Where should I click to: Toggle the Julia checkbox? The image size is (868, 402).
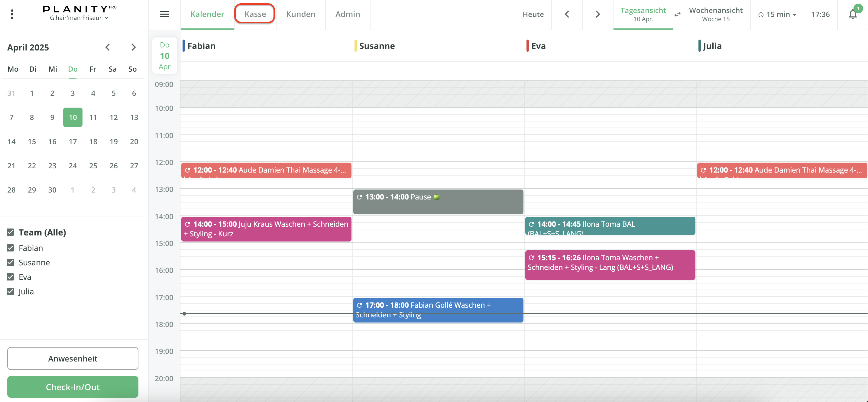pyautogui.click(x=11, y=291)
